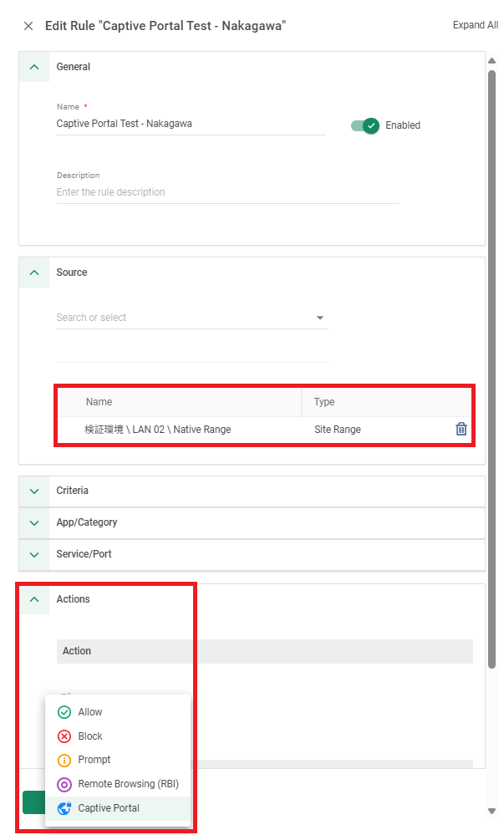Open the source Search or select dropdown
The image size is (504, 835).
click(192, 318)
